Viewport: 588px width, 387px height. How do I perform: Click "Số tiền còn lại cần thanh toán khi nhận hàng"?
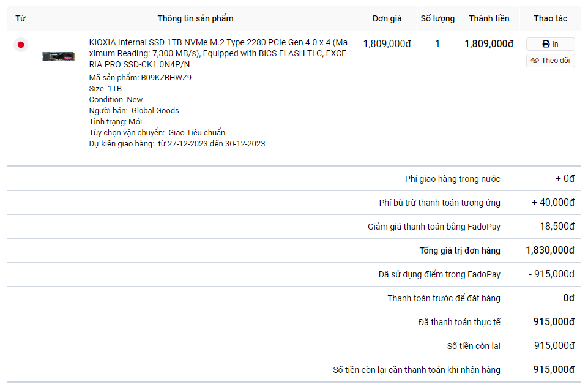(x=417, y=370)
